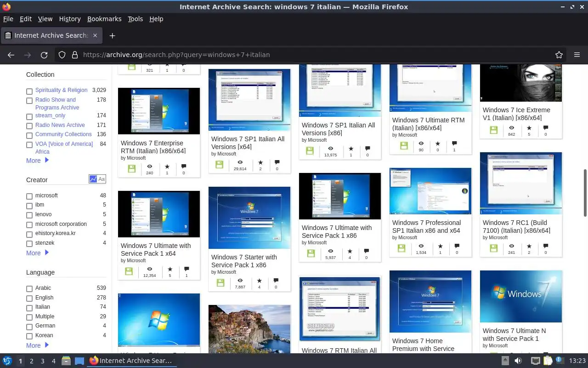The image size is (588, 368).
Task: Expand More under Collection filters
Action: (x=37, y=161)
